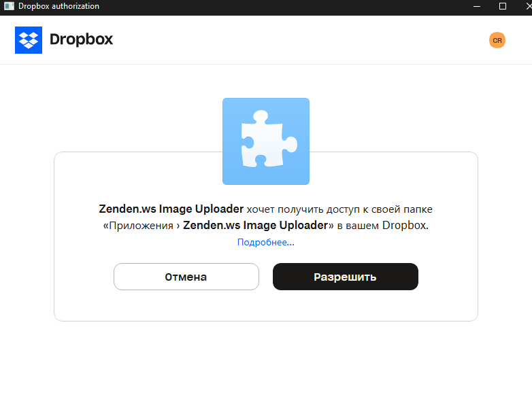Viewport: 532px width, 418px height.
Task: Click the «Приложения folder text
Action: [x=138, y=226]
